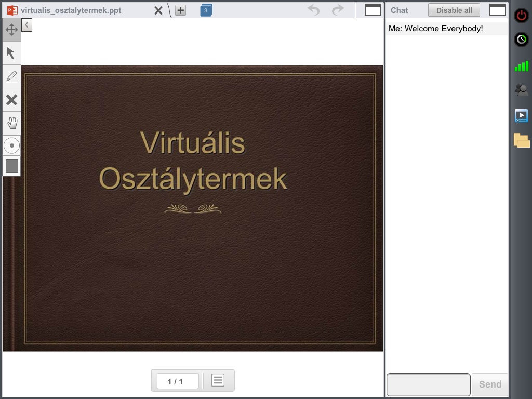Open the line thickness dot selector
The height and width of the screenshot is (399, 532).
click(11, 145)
